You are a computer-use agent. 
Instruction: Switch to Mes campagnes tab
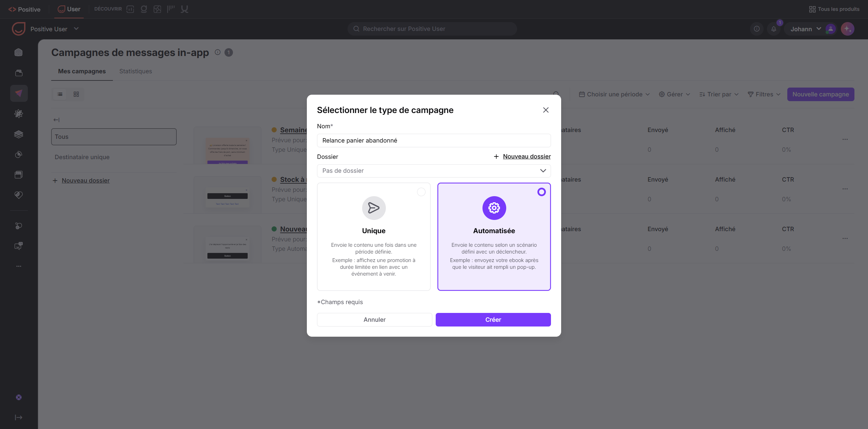coord(82,71)
